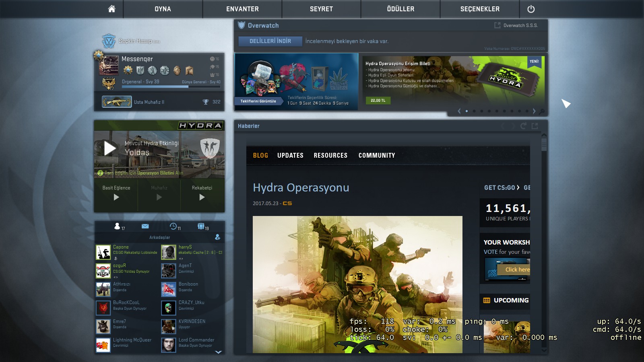
Task: Play the current Hydra event Yoldaş
Action: click(x=110, y=148)
